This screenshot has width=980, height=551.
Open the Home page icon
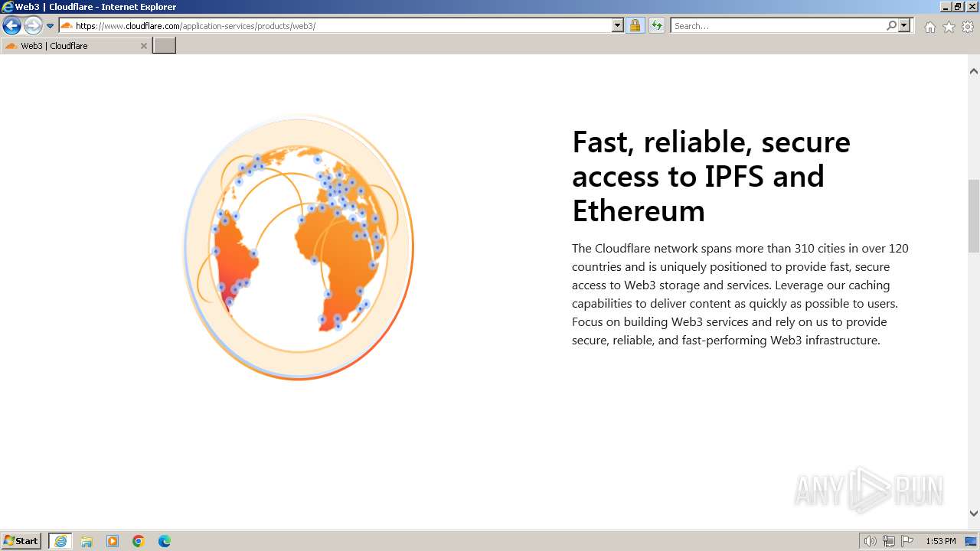pos(929,27)
